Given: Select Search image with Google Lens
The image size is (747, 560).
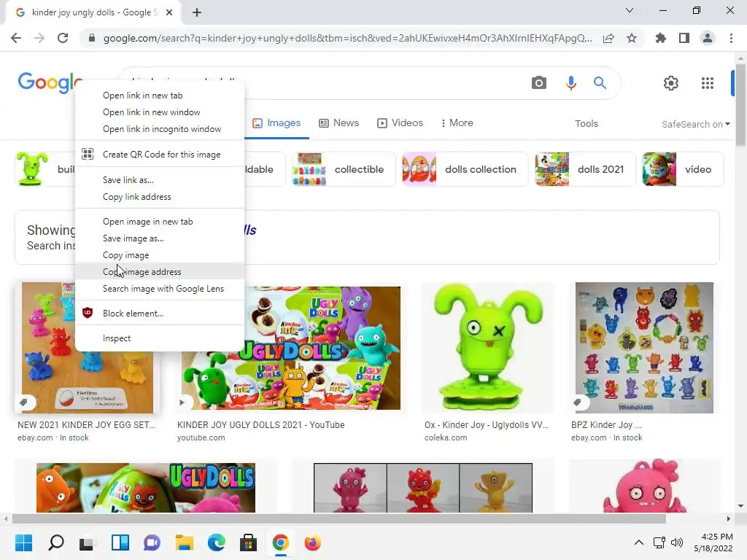Looking at the screenshot, I should (160, 289).
